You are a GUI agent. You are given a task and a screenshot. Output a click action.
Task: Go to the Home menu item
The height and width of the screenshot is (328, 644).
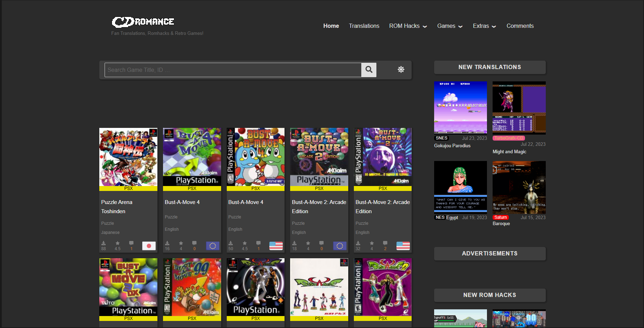(331, 26)
